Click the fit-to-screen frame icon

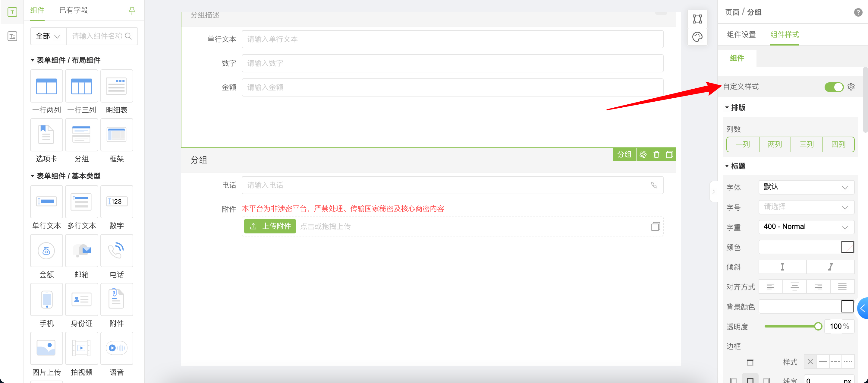tap(697, 19)
